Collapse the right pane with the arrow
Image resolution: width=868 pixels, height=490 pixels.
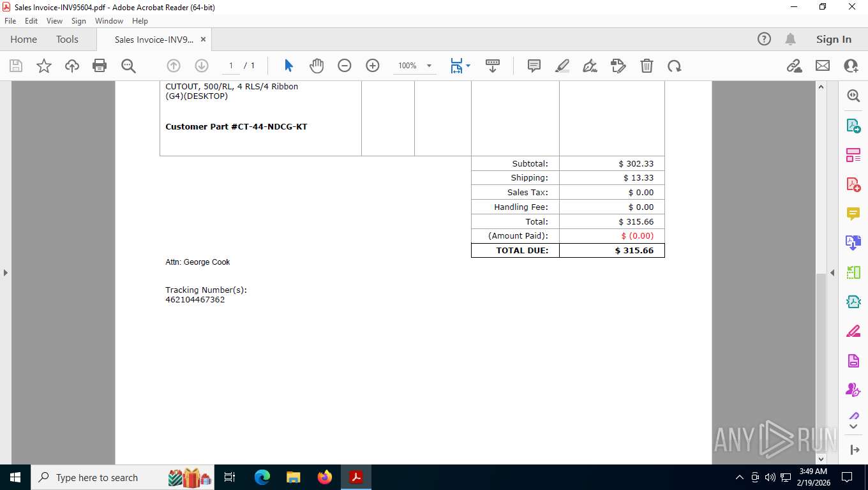(832, 273)
